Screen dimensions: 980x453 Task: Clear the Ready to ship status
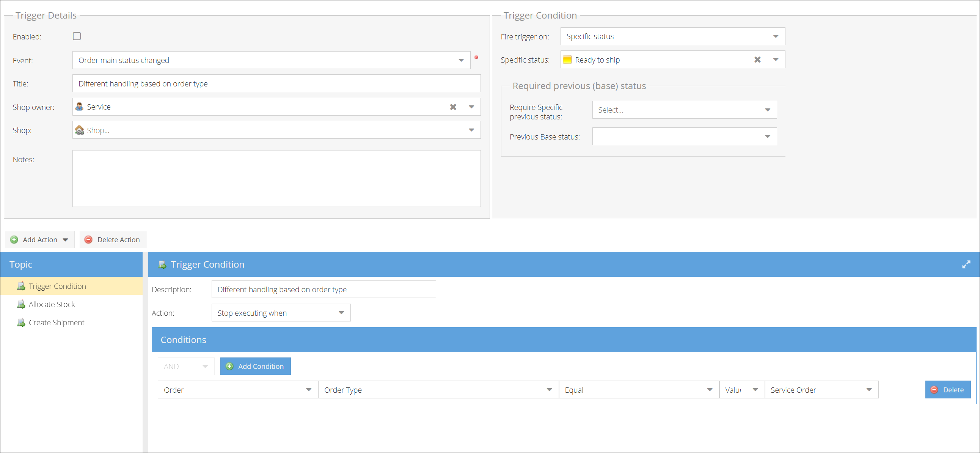(x=757, y=60)
